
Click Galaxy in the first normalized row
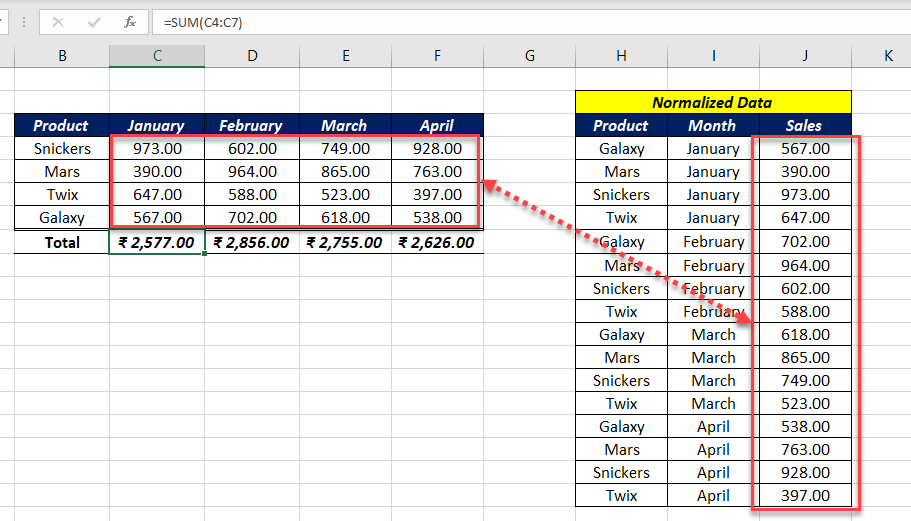pyautogui.click(x=622, y=149)
